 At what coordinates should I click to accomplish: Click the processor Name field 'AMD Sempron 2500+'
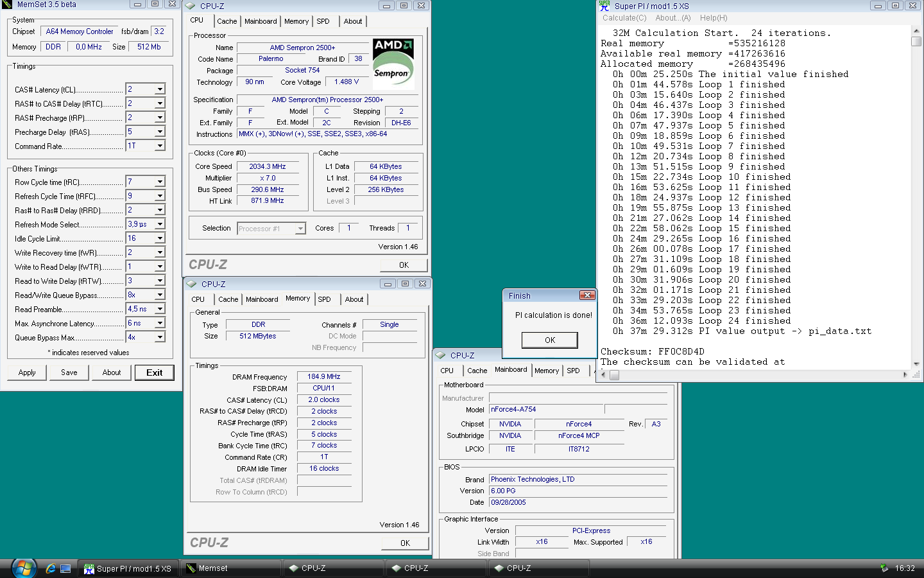(302, 48)
